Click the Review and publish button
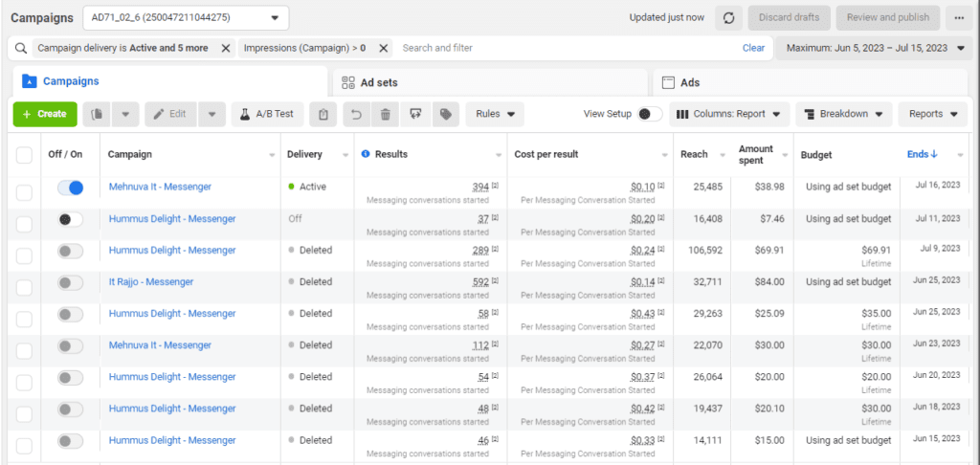980x465 pixels. pos(888,17)
